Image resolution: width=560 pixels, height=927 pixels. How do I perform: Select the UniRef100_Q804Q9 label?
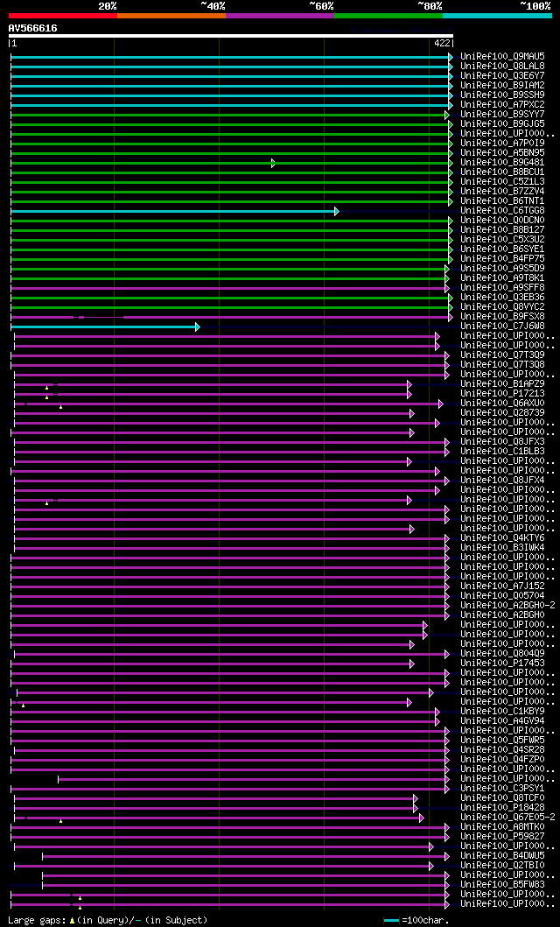(x=503, y=655)
